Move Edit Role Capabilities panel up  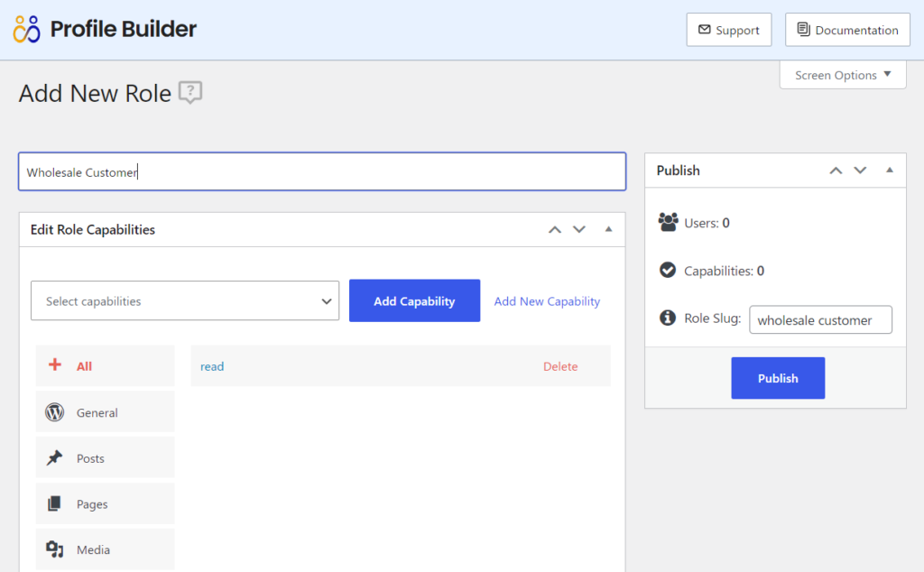tap(555, 230)
